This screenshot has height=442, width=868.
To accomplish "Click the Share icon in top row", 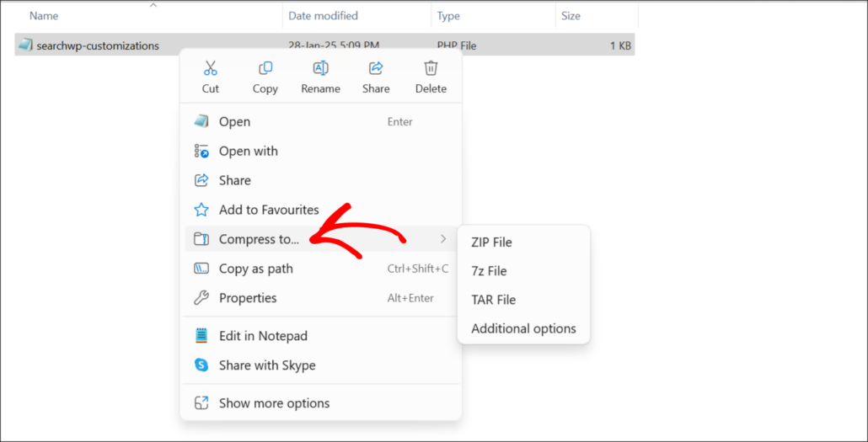I will pyautogui.click(x=376, y=68).
